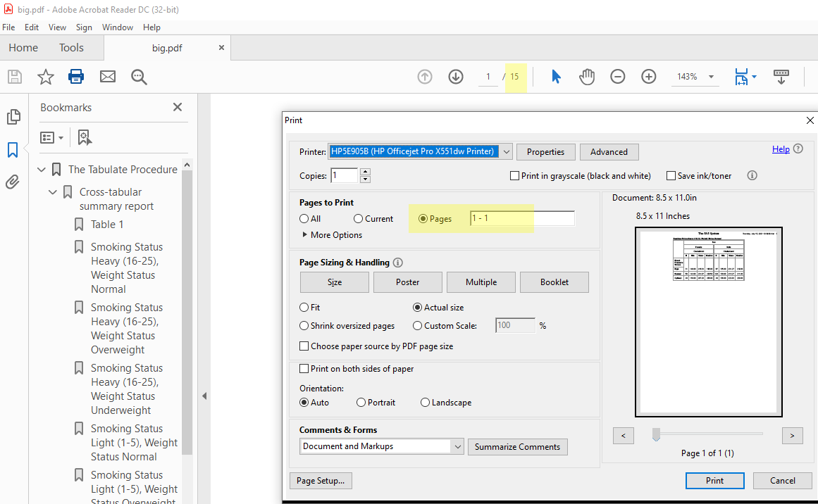Click the email document icon
Viewport: 818px width, 504px height.
click(107, 77)
